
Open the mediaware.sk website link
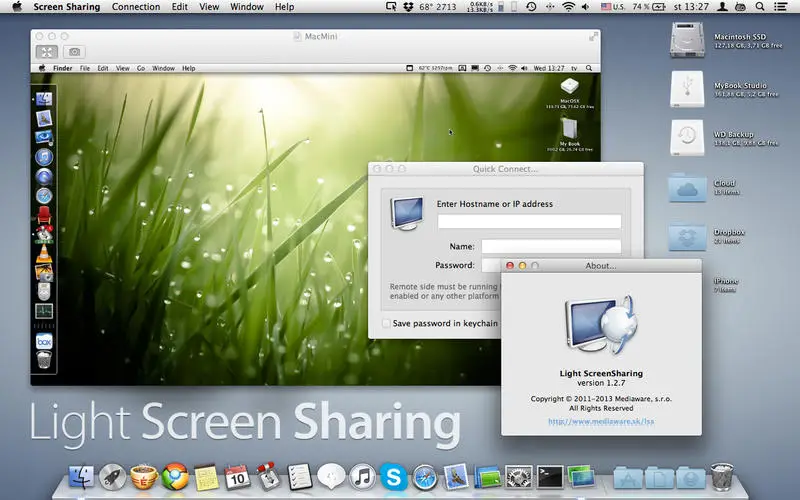click(x=601, y=422)
